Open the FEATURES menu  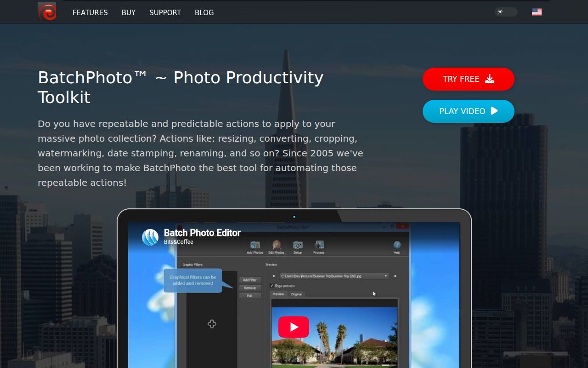click(x=90, y=12)
